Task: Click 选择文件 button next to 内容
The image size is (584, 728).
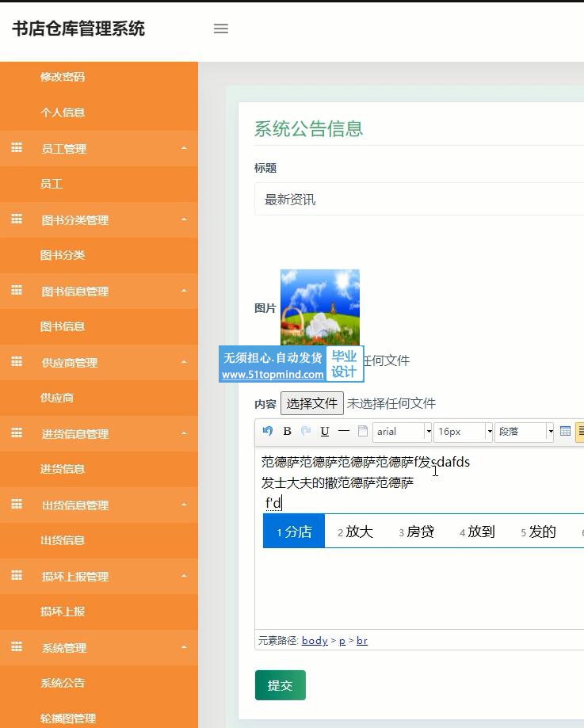Action: 311,403
